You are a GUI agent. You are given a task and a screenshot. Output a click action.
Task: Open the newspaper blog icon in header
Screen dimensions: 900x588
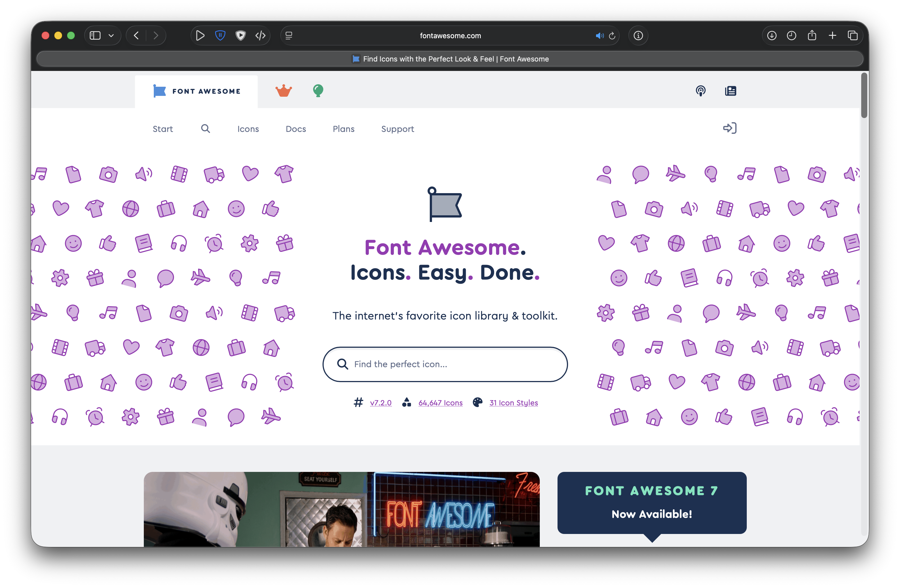coord(731,91)
